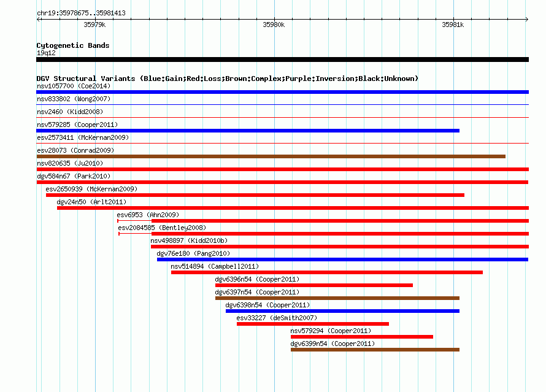
Task: Click the nsv2460 (Kidd2008) label
Action: click(x=70, y=112)
